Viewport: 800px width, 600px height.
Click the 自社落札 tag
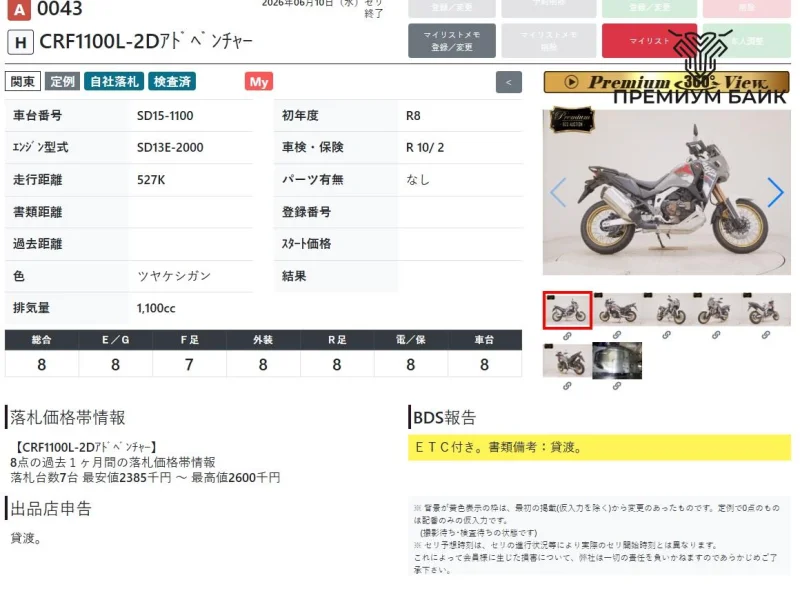114,82
